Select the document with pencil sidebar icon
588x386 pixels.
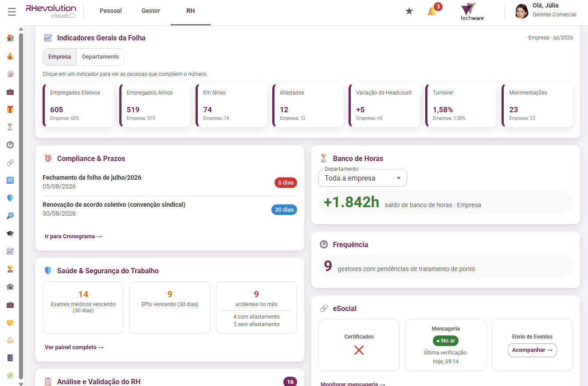(10, 74)
